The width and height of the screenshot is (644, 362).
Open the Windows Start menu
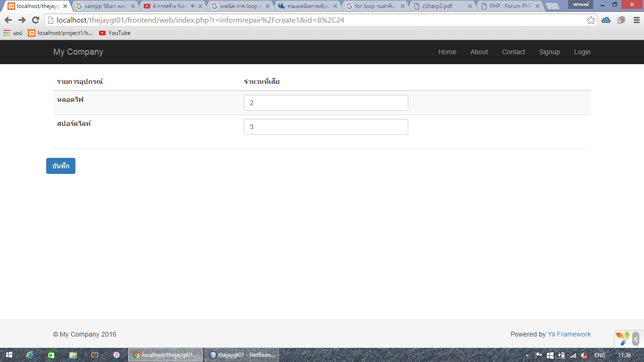(x=9, y=355)
